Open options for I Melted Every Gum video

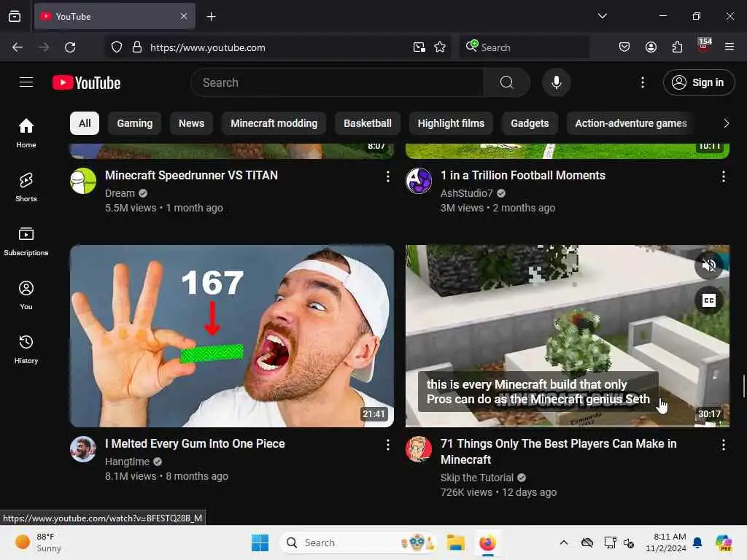pos(388,445)
